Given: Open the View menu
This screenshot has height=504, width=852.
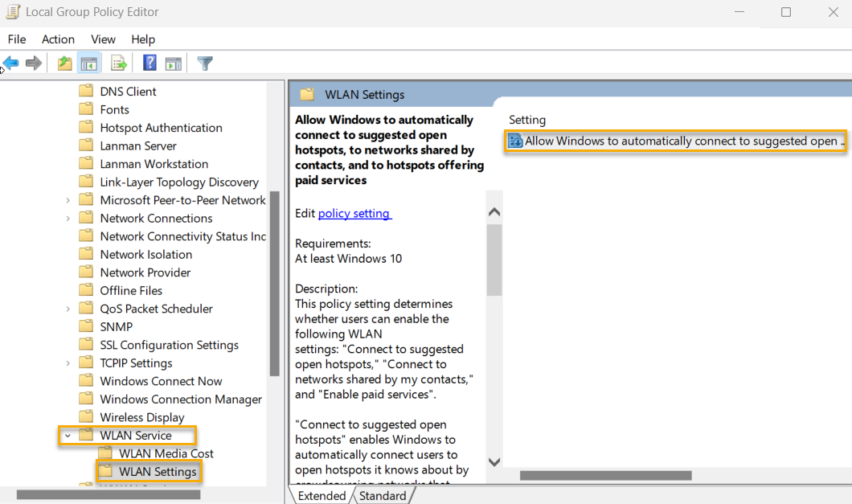Looking at the screenshot, I should pos(103,39).
